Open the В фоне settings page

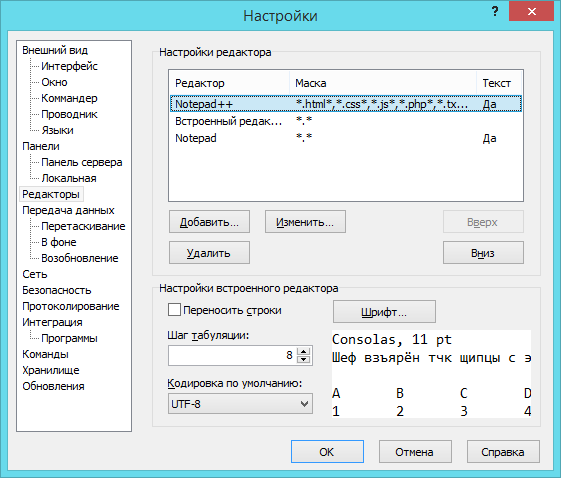click(59, 242)
